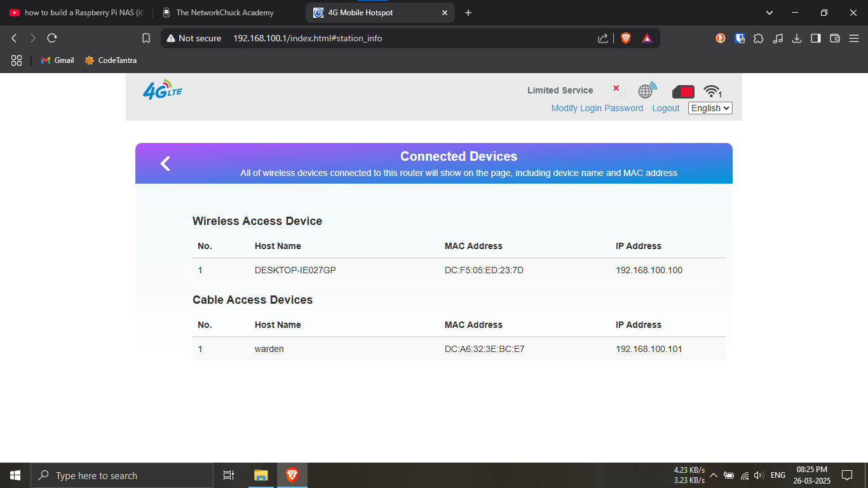Click Modify Login Password link
The width and height of the screenshot is (868, 488).
597,108
